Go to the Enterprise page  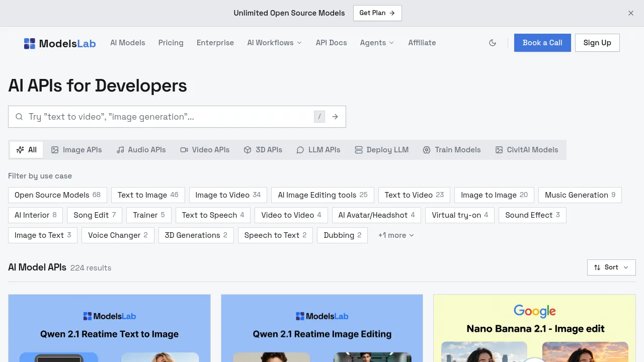pyautogui.click(x=215, y=43)
